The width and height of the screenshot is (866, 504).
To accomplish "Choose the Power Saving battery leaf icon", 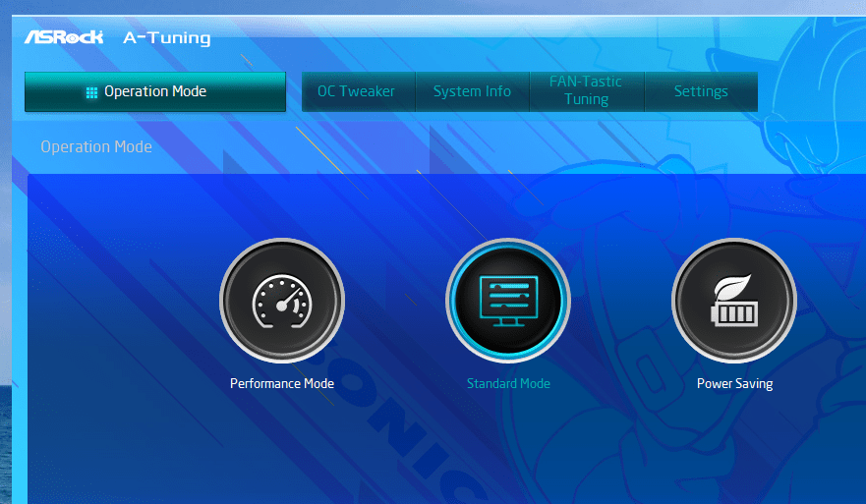I will [x=734, y=301].
